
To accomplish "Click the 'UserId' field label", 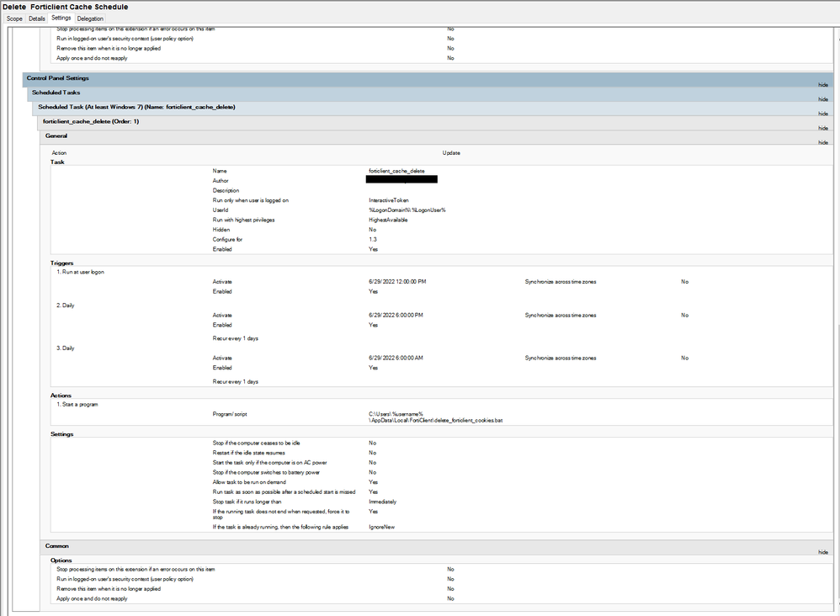I will point(221,210).
